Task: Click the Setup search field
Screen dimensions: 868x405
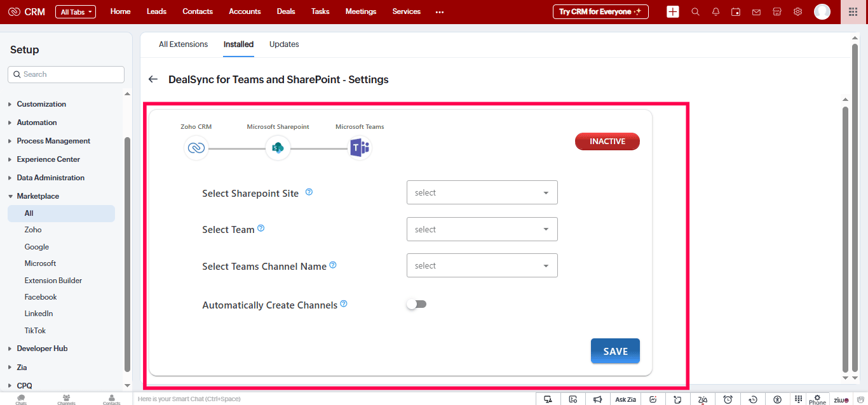Action: (x=66, y=74)
